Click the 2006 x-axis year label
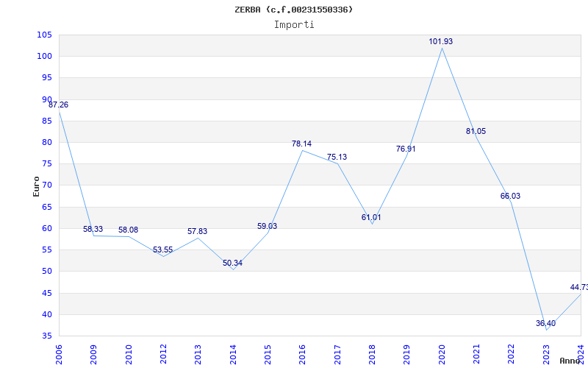This screenshot has height=368, width=588. click(59, 354)
